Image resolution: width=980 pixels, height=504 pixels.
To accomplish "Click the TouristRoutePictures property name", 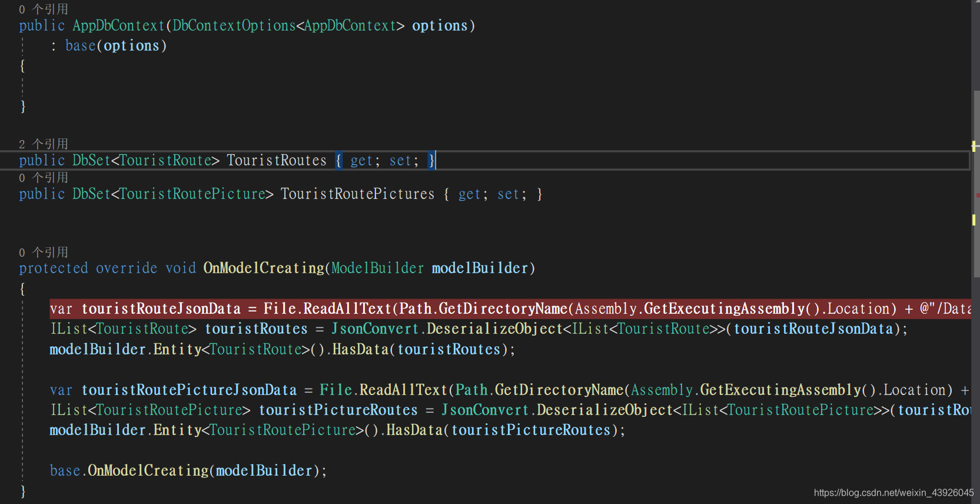I will click(x=358, y=194).
